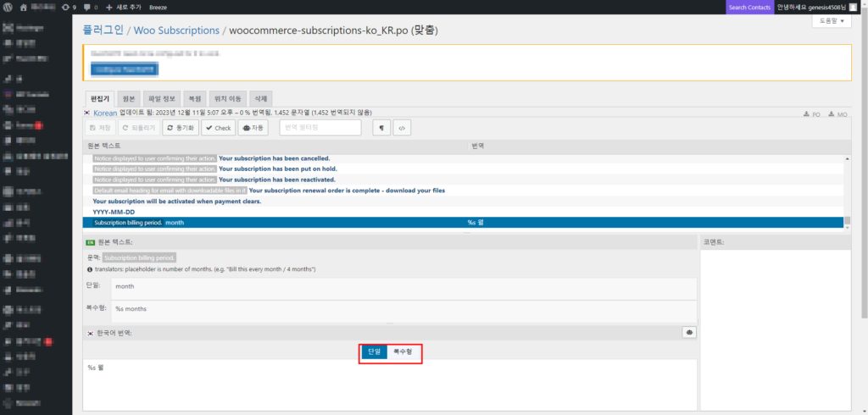
Task: Click the 되돌리기 revert button
Action: point(140,128)
